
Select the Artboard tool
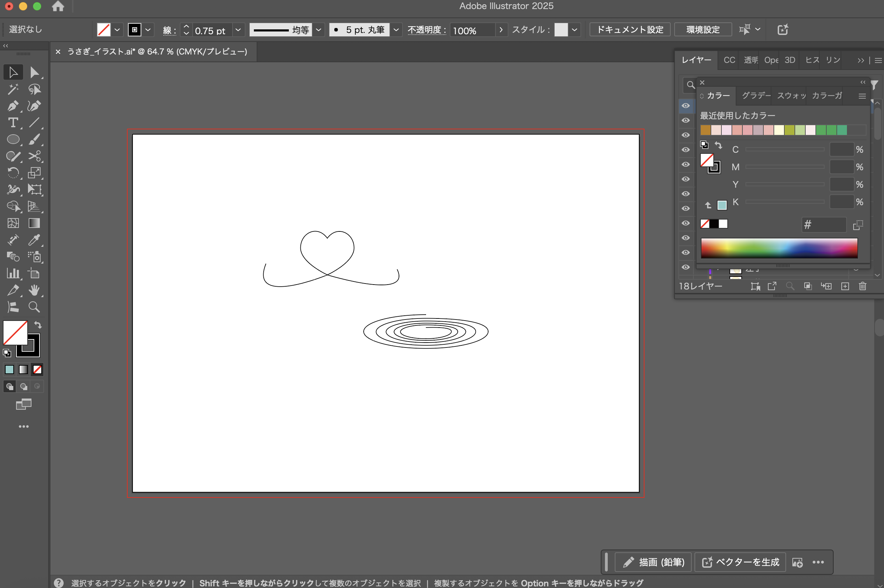tap(35, 273)
